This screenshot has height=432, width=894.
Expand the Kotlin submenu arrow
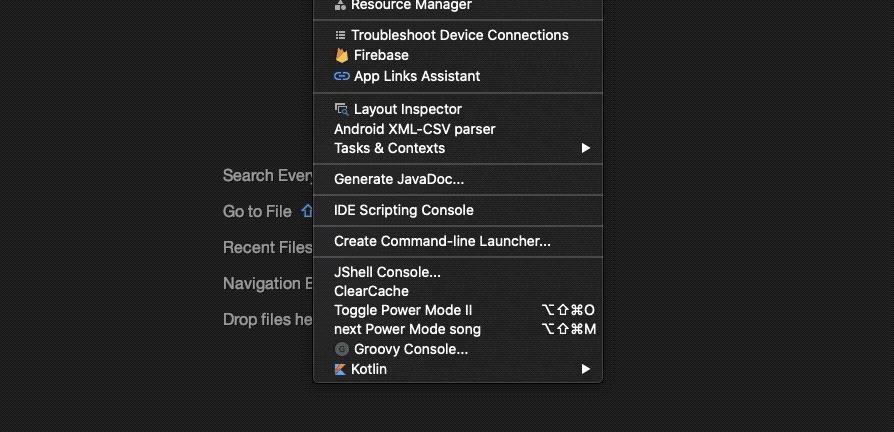point(586,369)
